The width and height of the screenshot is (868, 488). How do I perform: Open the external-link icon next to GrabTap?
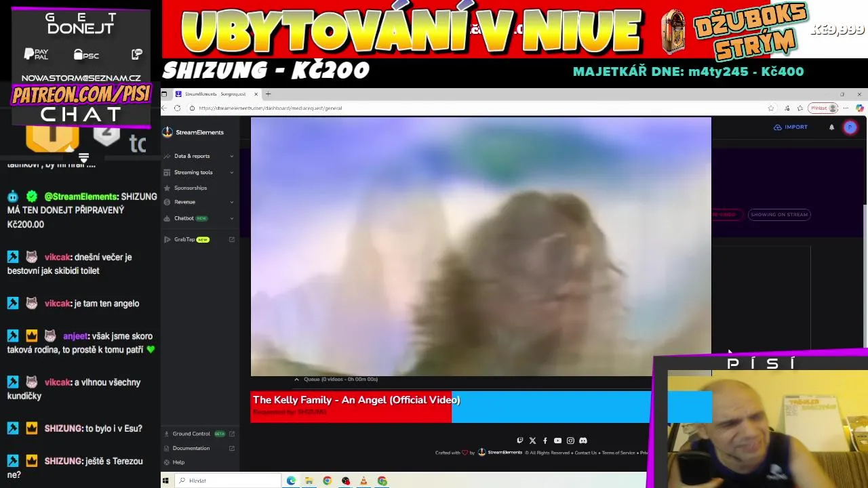(x=232, y=239)
